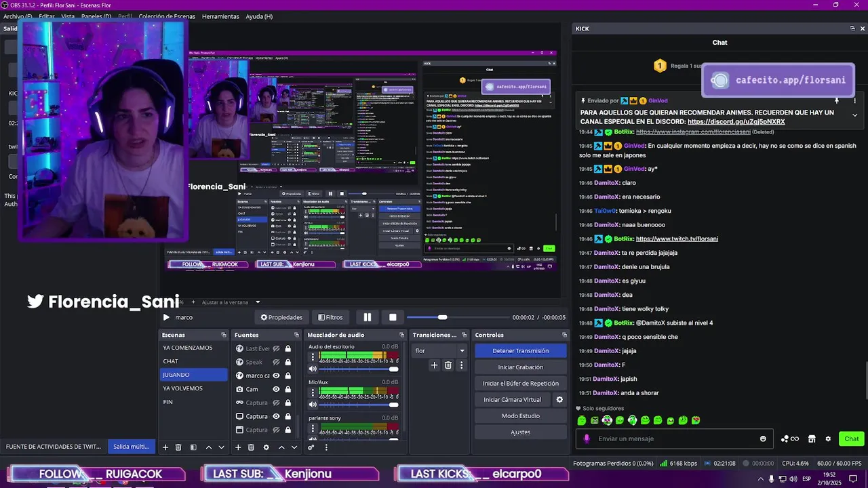Click Iniciar Cámara Virtual button

pyautogui.click(x=513, y=399)
